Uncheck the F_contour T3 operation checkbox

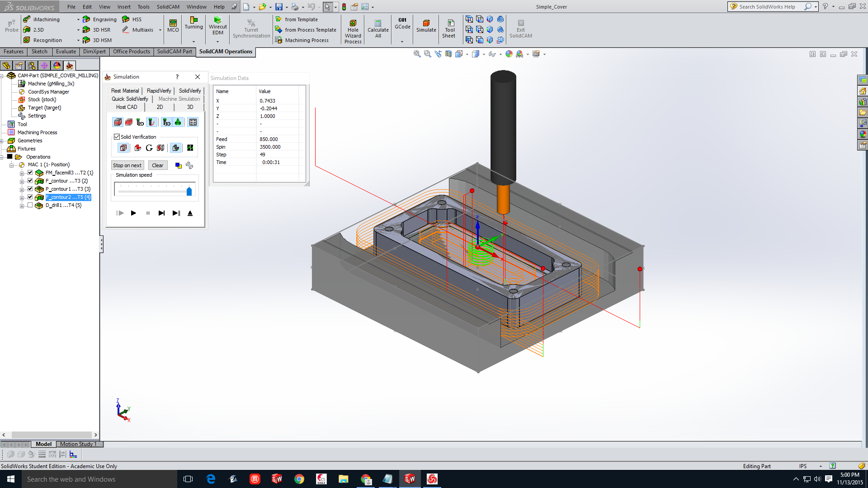click(x=30, y=181)
